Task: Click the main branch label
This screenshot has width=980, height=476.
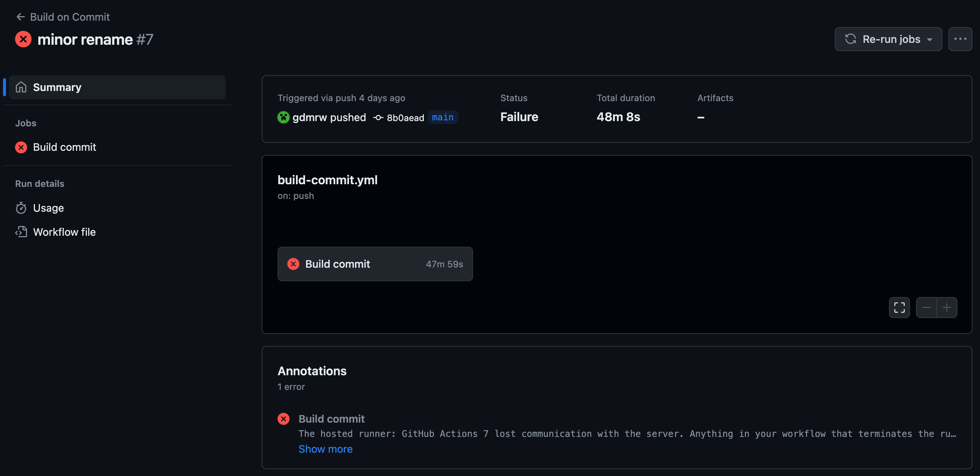Action: [443, 117]
